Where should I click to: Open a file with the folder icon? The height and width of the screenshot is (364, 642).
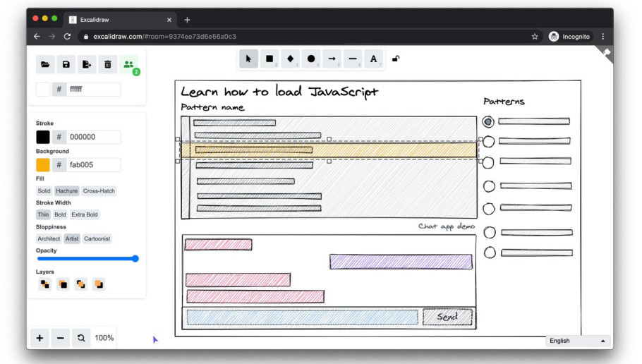point(45,64)
